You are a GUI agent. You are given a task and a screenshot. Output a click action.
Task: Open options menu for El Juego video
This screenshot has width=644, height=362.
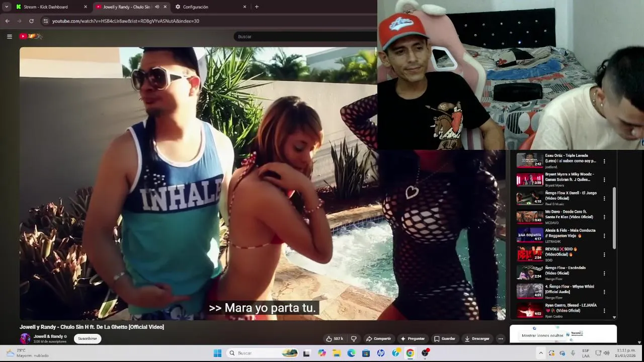click(604, 198)
